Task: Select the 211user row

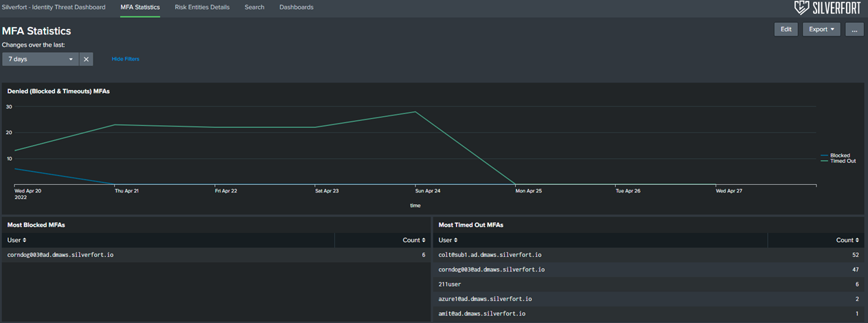Action: pyautogui.click(x=649, y=285)
